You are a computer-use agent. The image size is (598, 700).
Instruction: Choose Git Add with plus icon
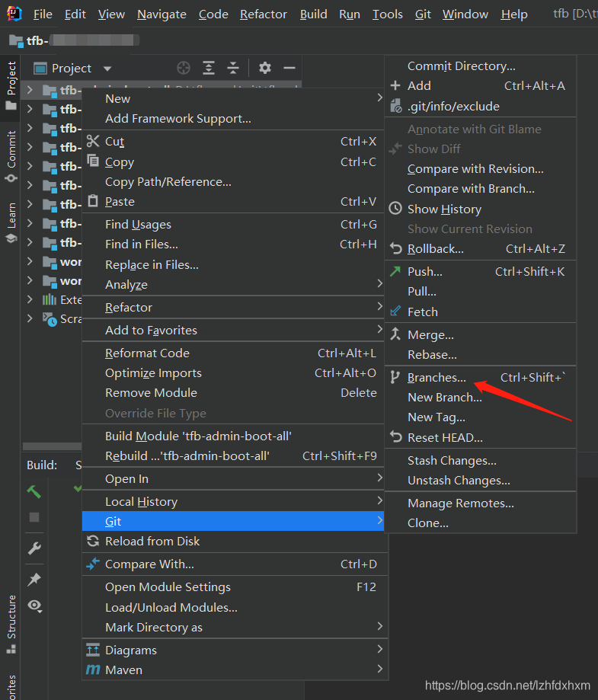[481, 86]
